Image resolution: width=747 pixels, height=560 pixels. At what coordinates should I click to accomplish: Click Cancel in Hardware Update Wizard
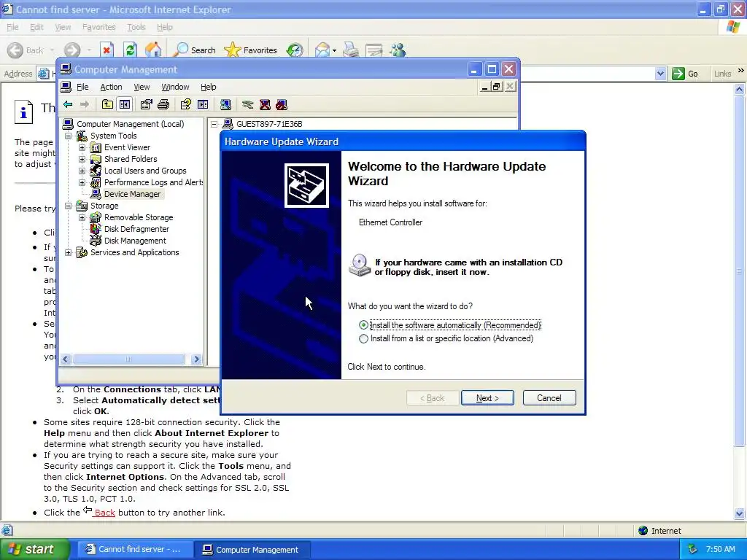click(549, 398)
